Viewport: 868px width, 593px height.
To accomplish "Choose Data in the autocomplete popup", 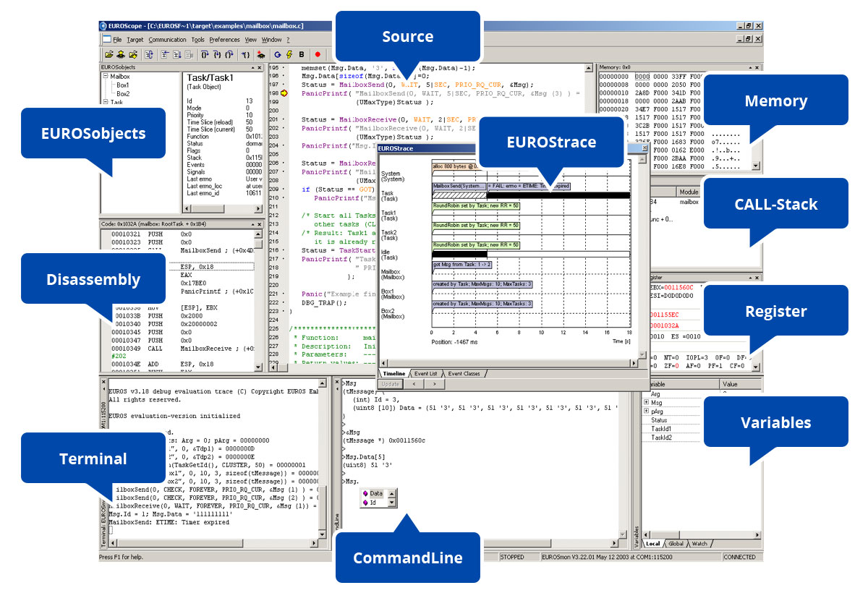I will pyautogui.click(x=376, y=493).
